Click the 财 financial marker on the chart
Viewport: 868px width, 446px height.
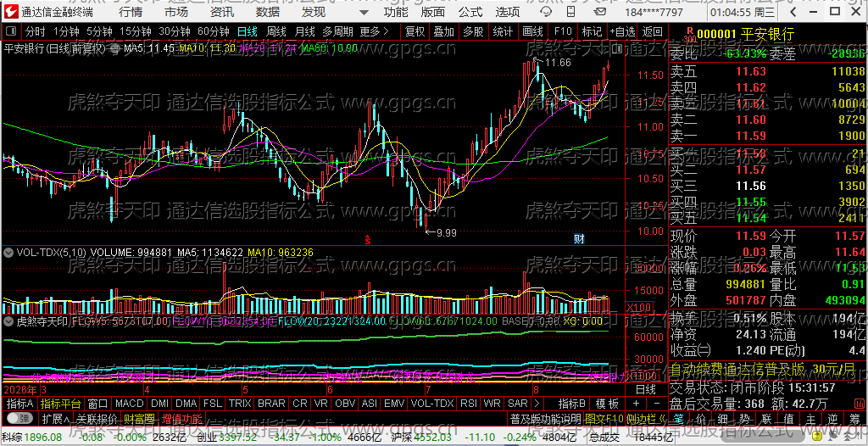[x=579, y=239]
